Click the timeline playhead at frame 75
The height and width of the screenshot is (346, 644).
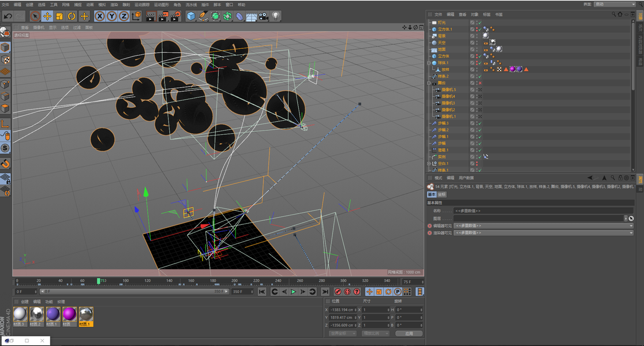point(99,281)
